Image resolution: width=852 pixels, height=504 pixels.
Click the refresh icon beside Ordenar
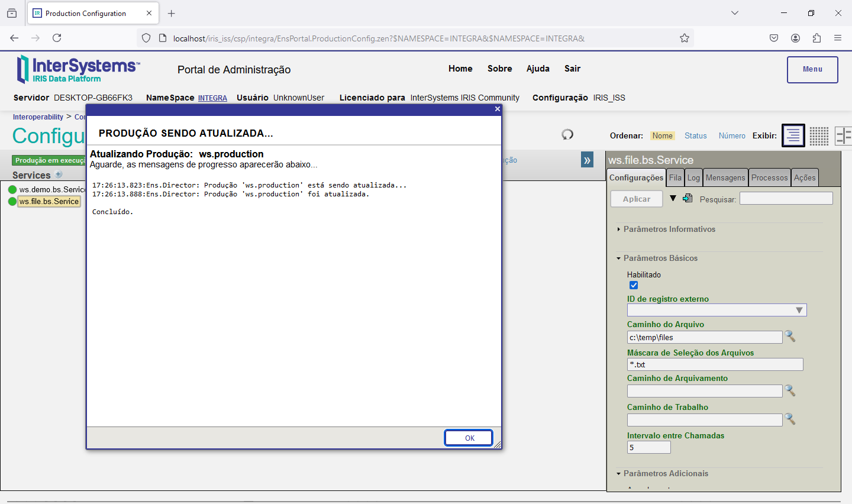pos(567,134)
